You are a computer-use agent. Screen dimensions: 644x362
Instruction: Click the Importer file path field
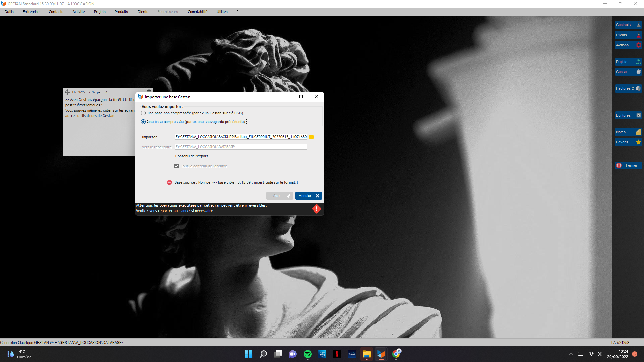[x=240, y=137]
